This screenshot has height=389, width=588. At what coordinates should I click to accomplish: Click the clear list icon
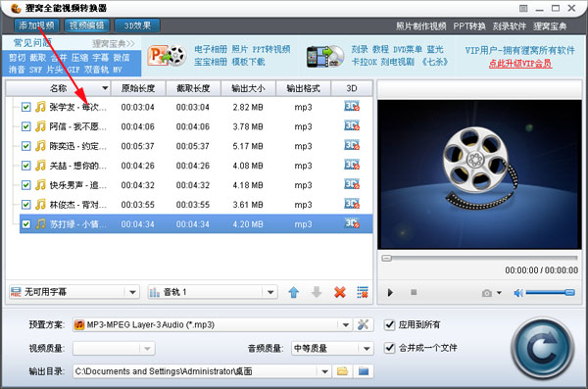pos(363,292)
